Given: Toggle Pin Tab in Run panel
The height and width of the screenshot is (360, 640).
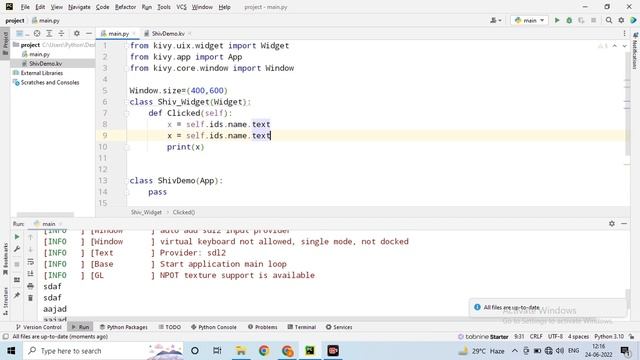Looking at the screenshot, I should point(17,295).
